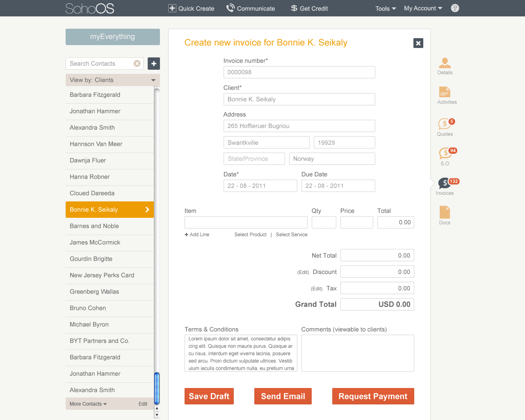Click the contact list scroll down arrow
This screenshot has height=420, width=525.
tap(157, 415)
